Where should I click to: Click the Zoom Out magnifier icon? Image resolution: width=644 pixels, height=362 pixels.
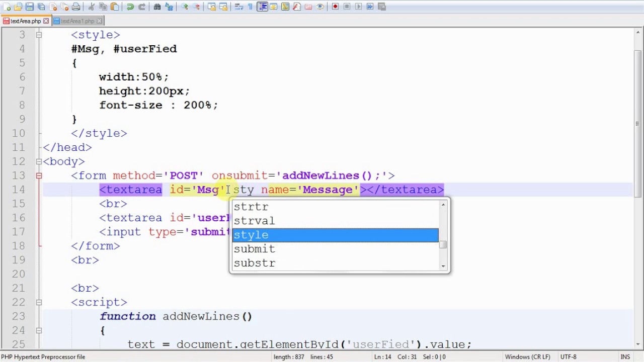(196, 7)
